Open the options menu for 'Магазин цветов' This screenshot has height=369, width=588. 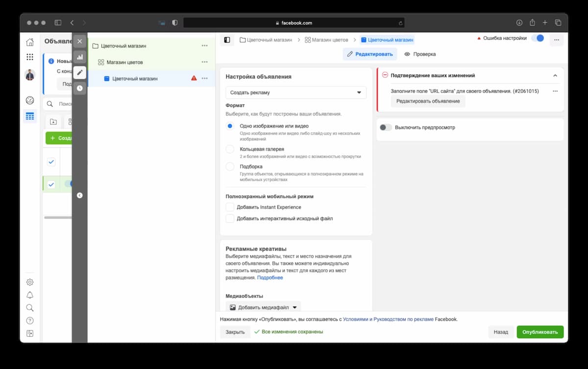tap(204, 62)
